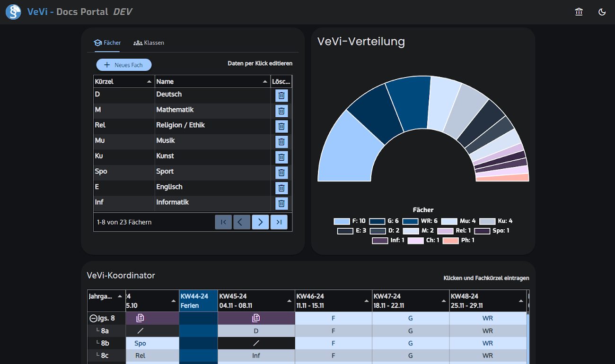This screenshot has width=615, height=364.
Task: Remove Religion / Ethik using trash icon
Action: (x=281, y=126)
